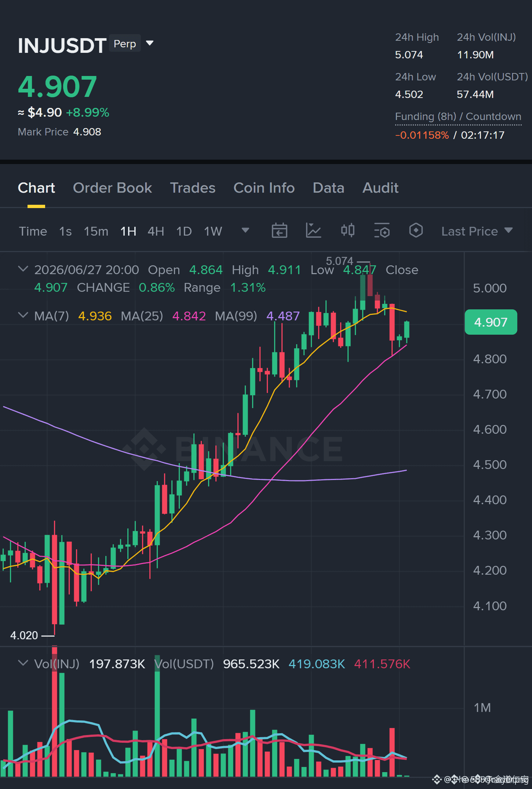The width and height of the screenshot is (532, 789).
Task: Open the calendar date jump icon
Action: [x=279, y=231]
